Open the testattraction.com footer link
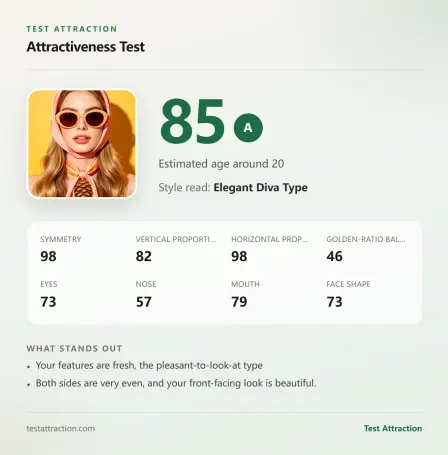The height and width of the screenshot is (455, 448). (61, 428)
